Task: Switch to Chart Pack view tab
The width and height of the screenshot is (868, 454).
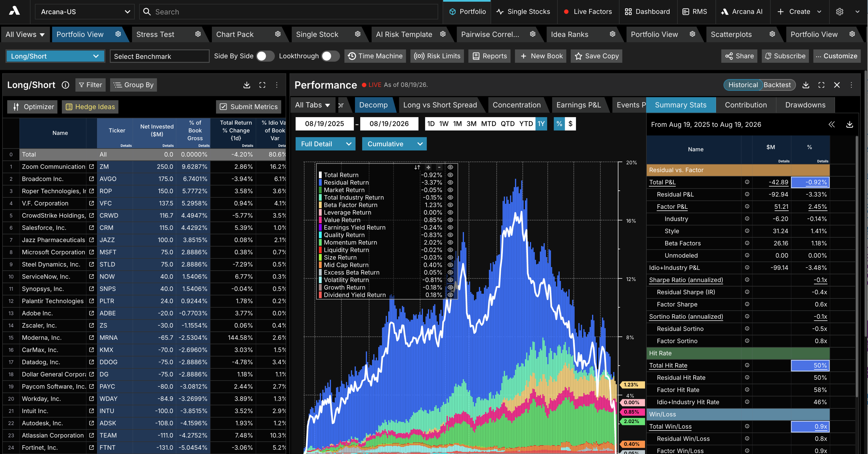Action: click(235, 34)
